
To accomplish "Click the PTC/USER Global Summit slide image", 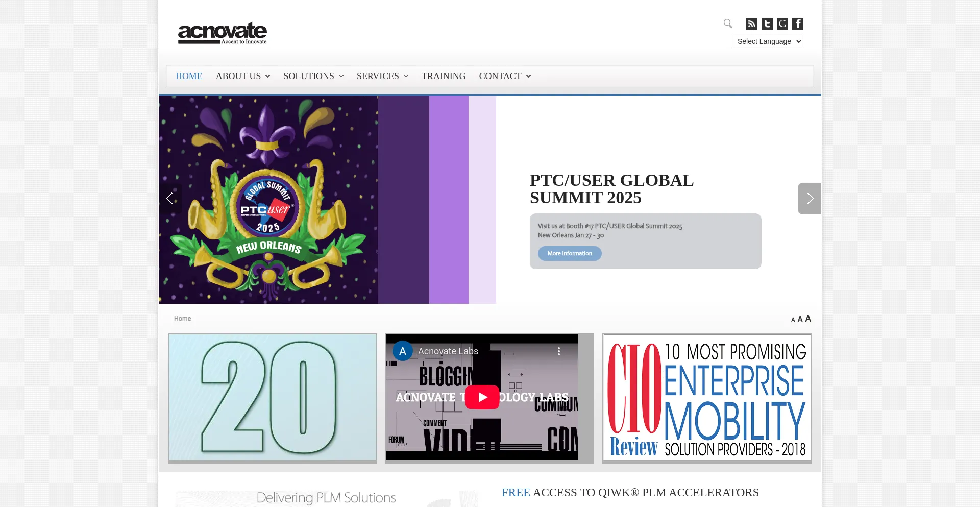I will (x=327, y=200).
